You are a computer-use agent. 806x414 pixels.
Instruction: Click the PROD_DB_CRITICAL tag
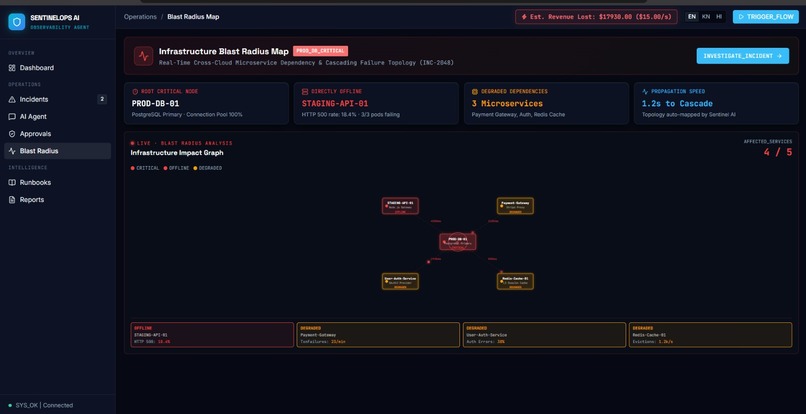320,51
